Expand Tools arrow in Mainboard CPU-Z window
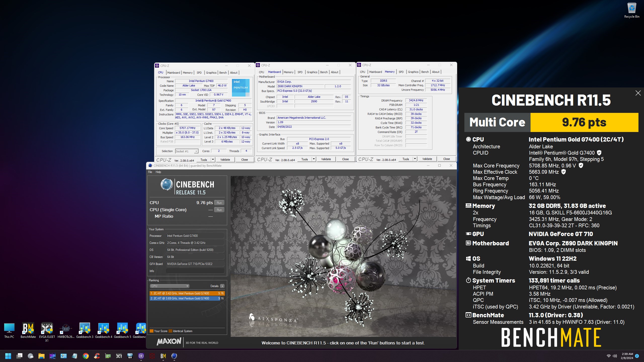Viewport: 644px width, 362px height. click(x=314, y=159)
